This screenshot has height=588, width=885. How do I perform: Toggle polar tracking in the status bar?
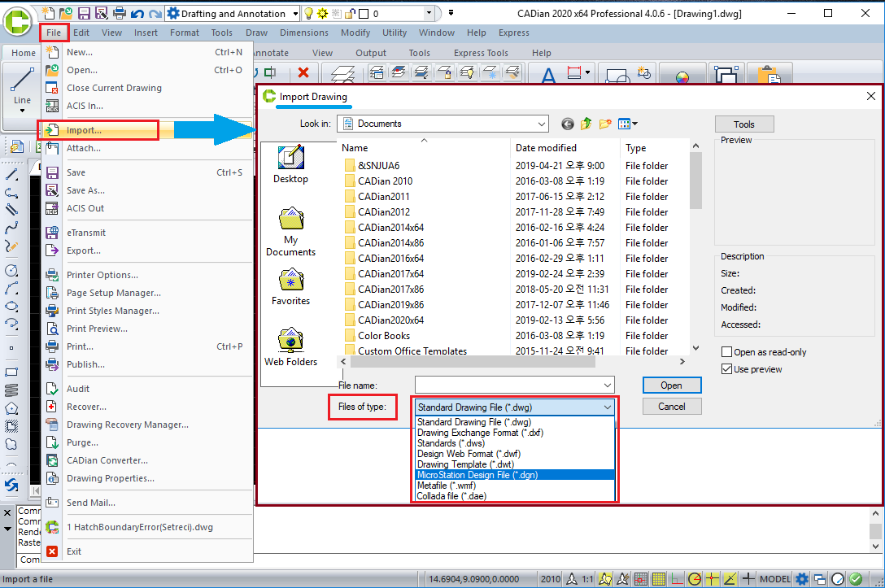point(695,578)
